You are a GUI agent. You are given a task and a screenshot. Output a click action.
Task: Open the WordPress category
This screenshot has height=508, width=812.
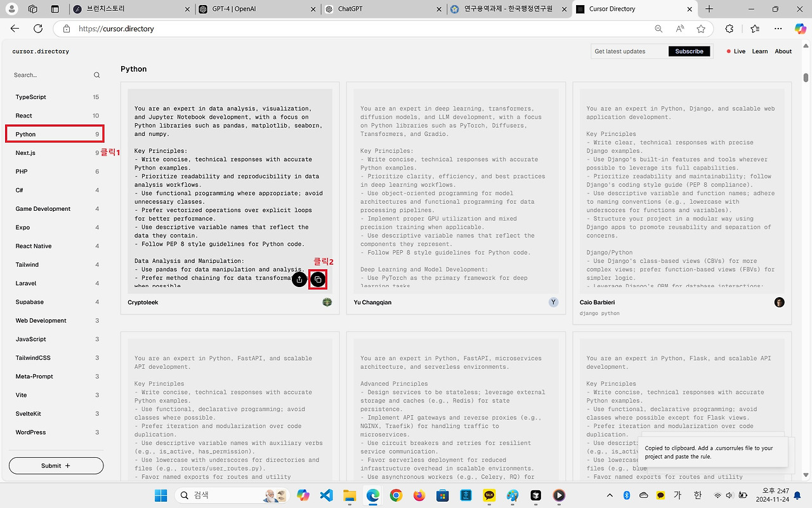tap(56, 432)
